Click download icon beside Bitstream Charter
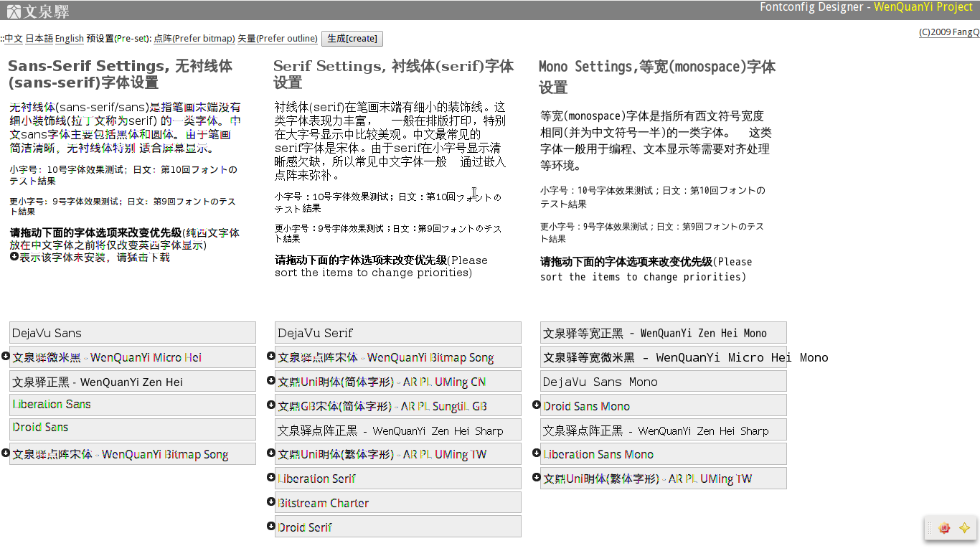The image size is (980, 551). coord(271,501)
